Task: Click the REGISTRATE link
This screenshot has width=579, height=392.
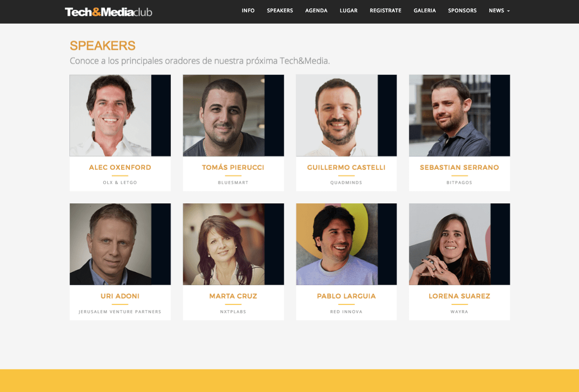Action: pos(386,11)
